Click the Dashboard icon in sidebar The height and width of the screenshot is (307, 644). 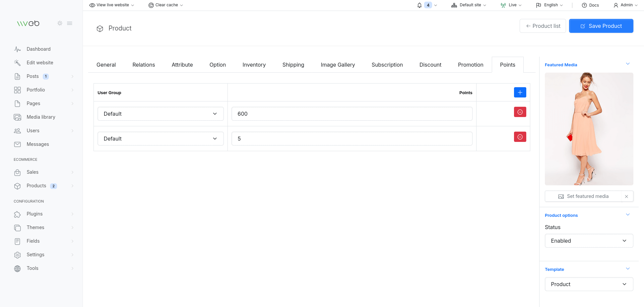coord(18,49)
